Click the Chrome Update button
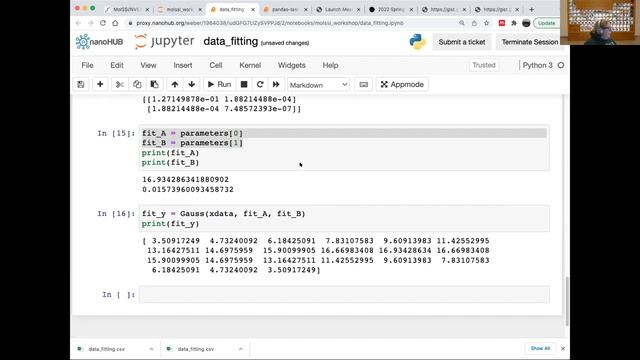Screen dimensions: 640x360 point(547,23)
